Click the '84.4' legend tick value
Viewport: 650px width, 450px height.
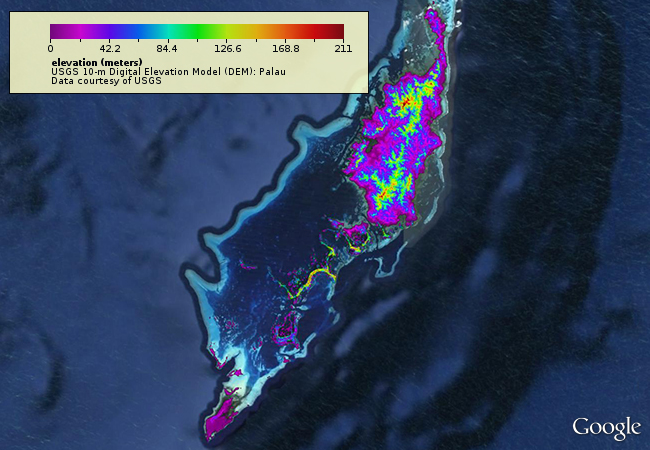(167, 49)
